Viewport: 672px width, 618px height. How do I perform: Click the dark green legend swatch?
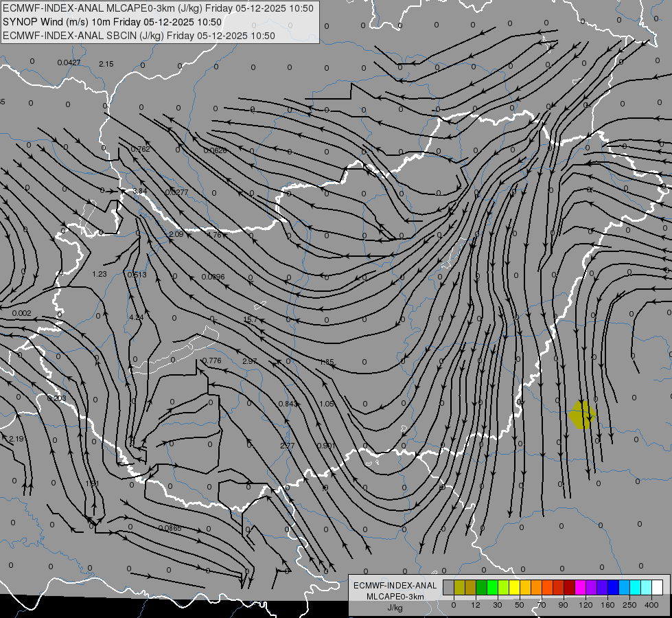point(482,588)
